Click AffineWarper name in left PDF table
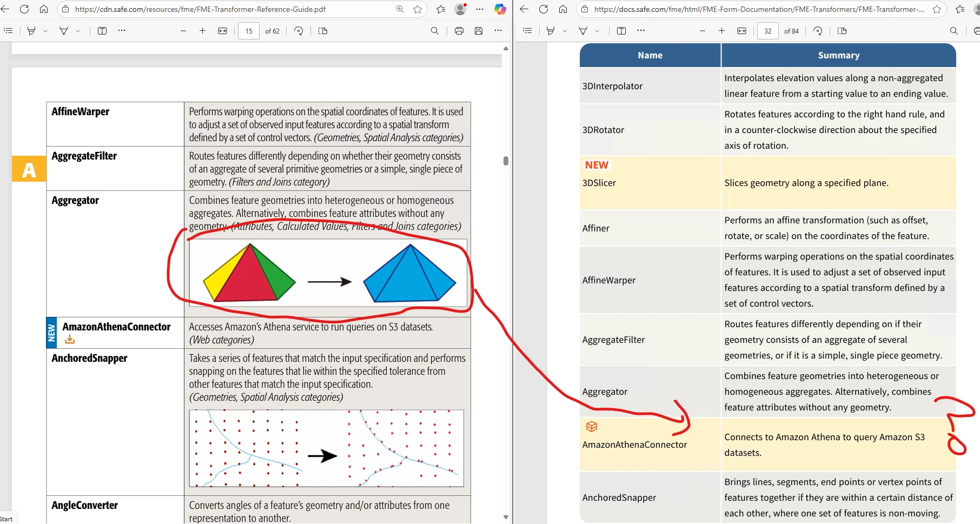The height and width of the screenshot is (524, 980). tap(81, 111)
